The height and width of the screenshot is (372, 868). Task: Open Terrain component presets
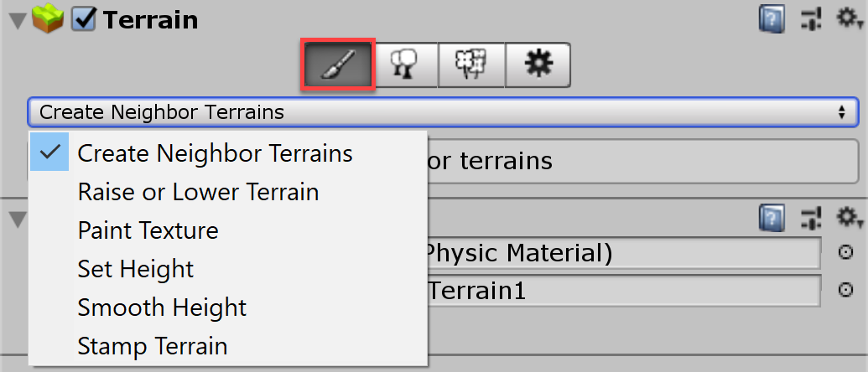pyautogui.click(x=810, y=18)
